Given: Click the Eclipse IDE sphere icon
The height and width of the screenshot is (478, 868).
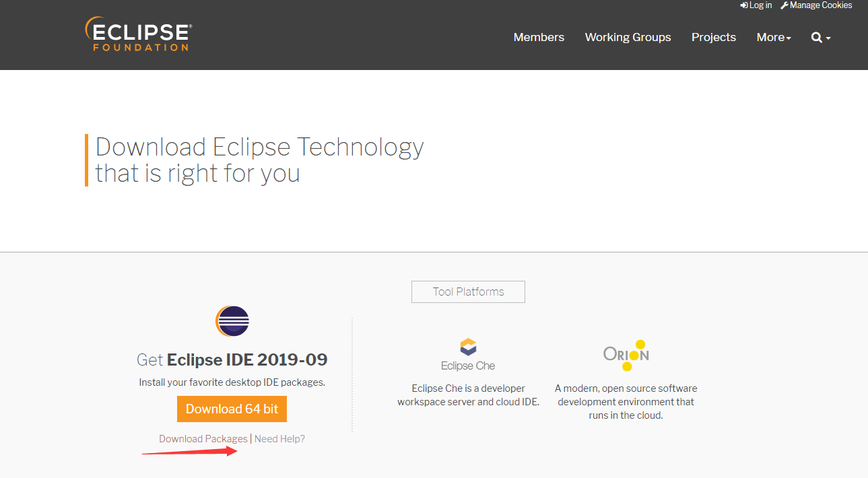Looking at the screenshot, I should [232, 322].
